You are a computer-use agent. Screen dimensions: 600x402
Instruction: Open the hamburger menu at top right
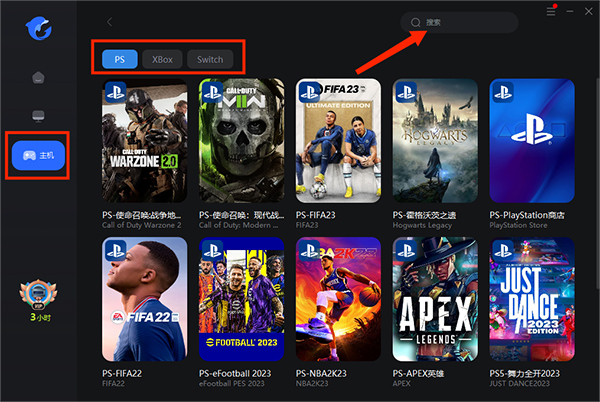(551, 12)
